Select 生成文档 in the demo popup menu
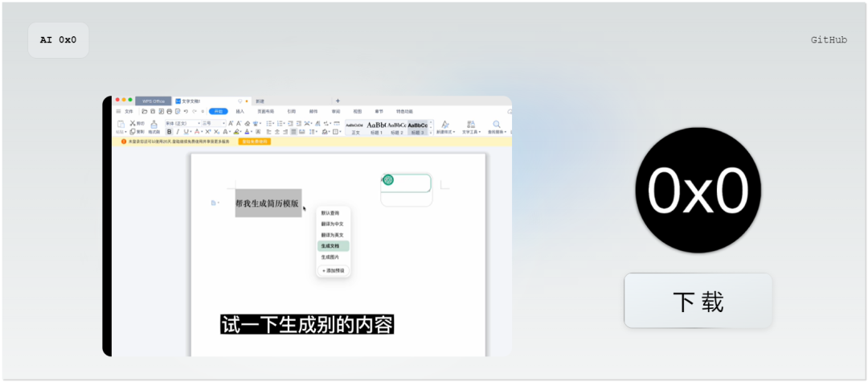 click(334, 246)
